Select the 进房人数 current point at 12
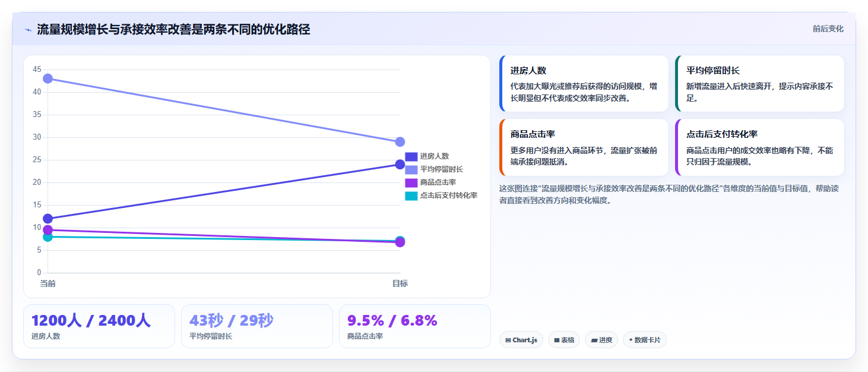Screen dimensions: 868x372 (x=48, y=219)
